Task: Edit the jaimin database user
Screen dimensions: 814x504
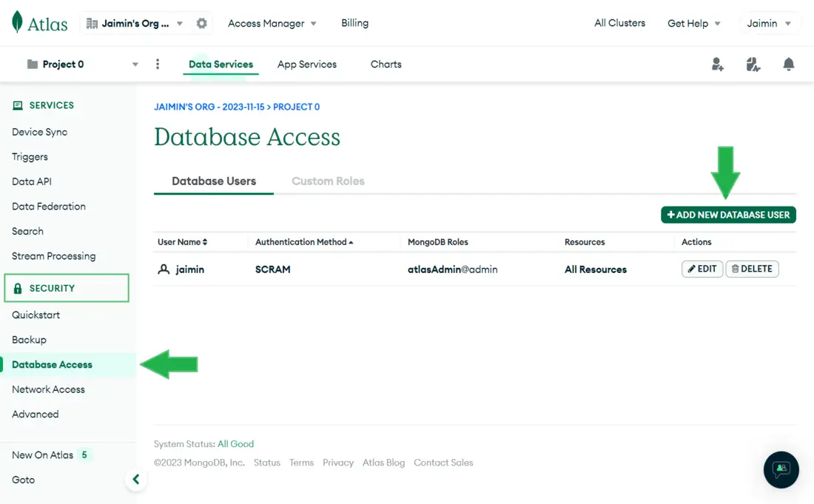Action: tap(702, 269)
